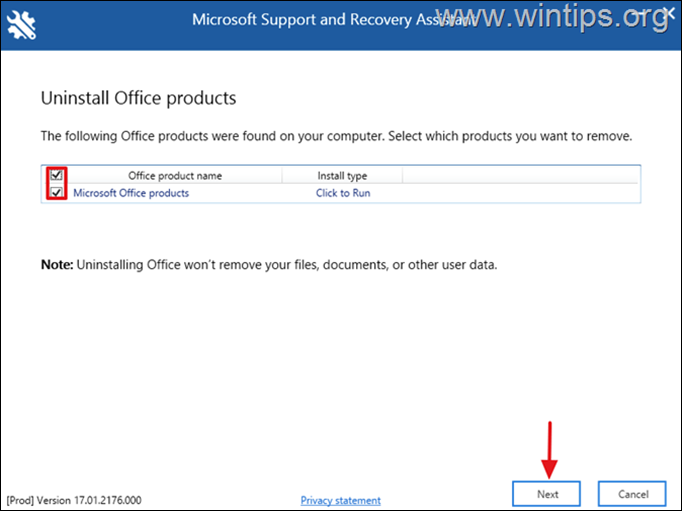
Task: Click the Install type column header
Action: [342, 176]
